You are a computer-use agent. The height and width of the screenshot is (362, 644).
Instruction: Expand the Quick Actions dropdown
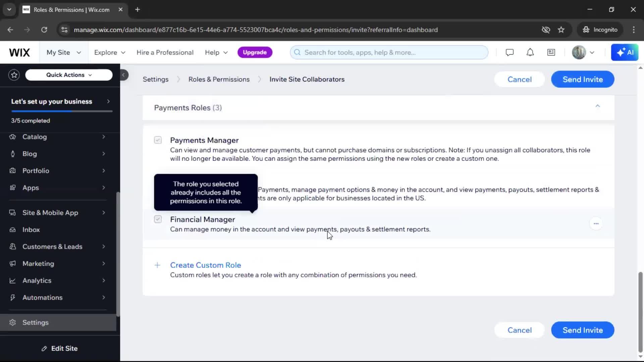69,75
